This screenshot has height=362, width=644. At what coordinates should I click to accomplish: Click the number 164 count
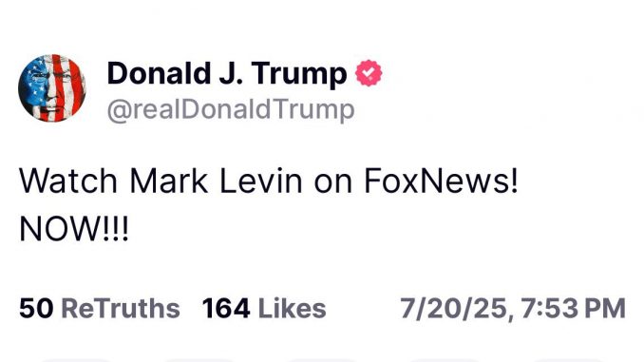[226, 309]
